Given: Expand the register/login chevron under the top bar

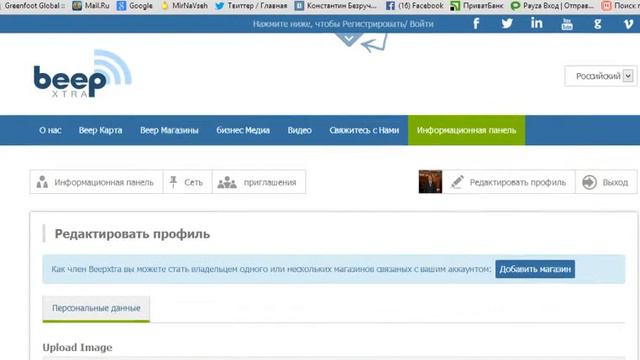Looking at the screenshot, I should (x=349, y=40).
